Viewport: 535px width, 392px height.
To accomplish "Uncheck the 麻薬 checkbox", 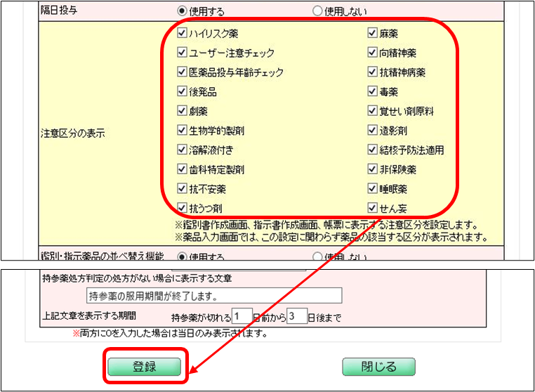I will (374, 33).
